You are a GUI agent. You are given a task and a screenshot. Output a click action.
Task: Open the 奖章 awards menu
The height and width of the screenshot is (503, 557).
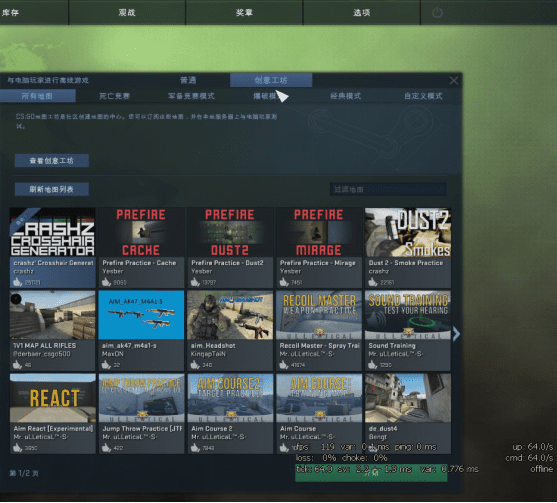click(x=244, y=13)
